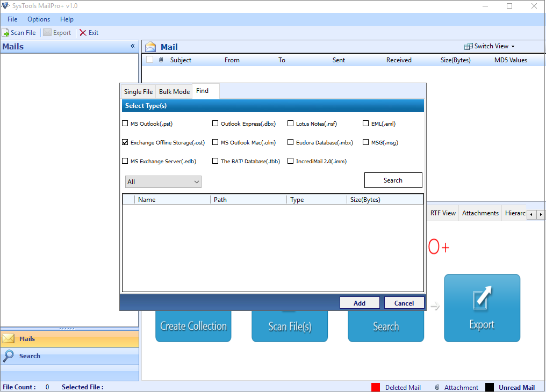
Task: Check the MS Outlook Mac(.olm) checkbox
Action: point(215,142)
